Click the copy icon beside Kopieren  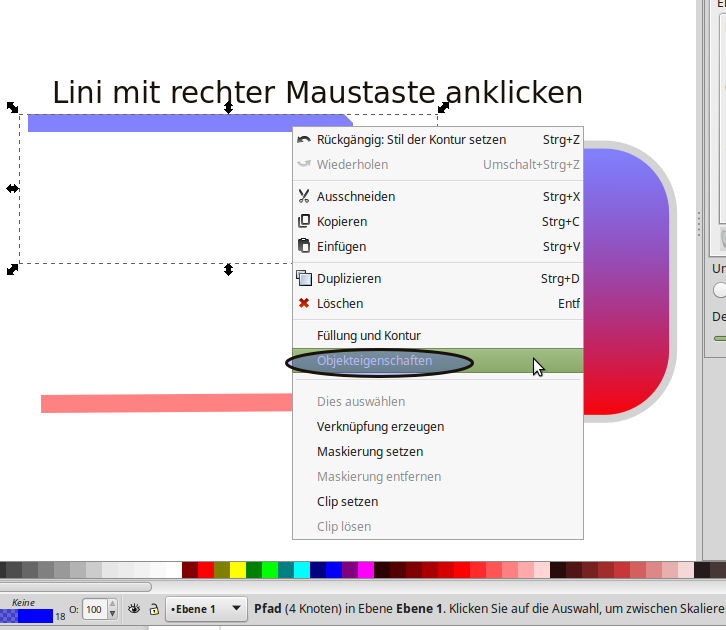(x=304, y=221)
